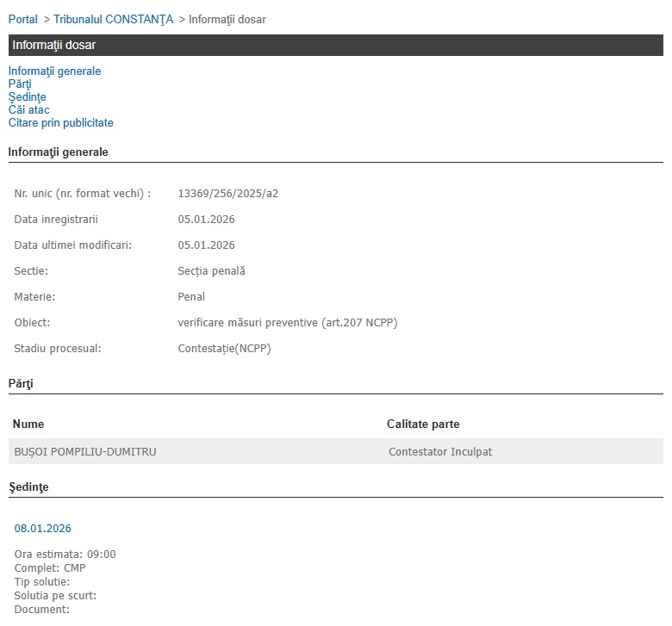Viewport: 672px width, 626px height.
Task: Click the case number 13369/256/2025/a2
Action: click(227, 194)
